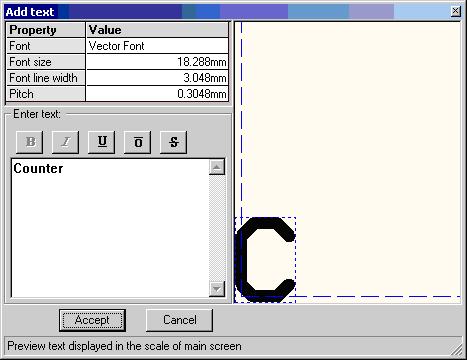This screenshot has height=360, width=467.
Task: Click inside the Counter text area
Action: coord(110,228)
